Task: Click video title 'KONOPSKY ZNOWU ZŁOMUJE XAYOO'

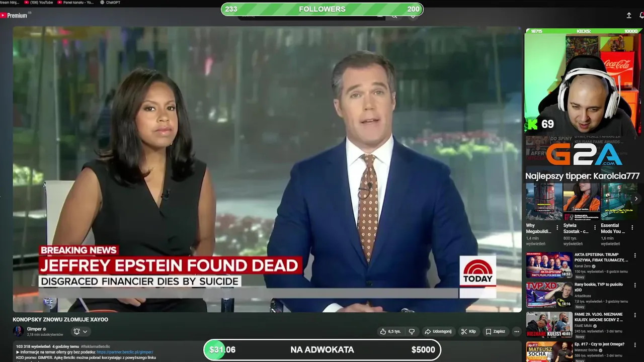Action: click(x=60, y=319)
